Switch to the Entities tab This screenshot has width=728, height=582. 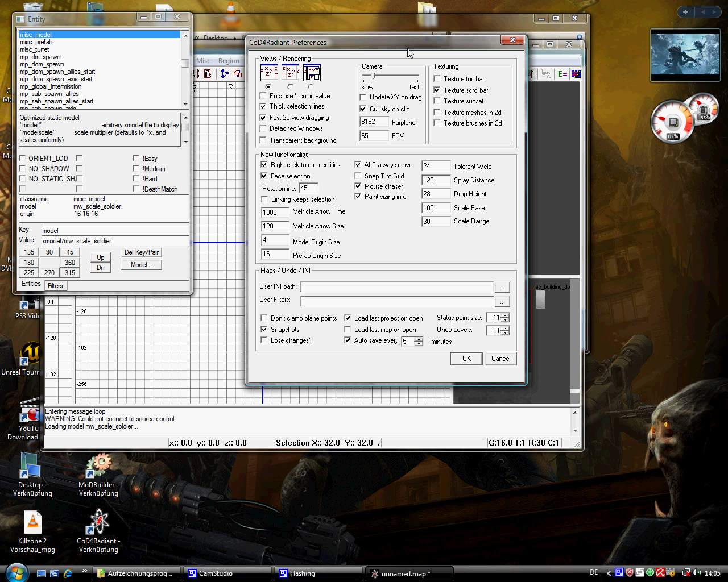coord(31,284)
